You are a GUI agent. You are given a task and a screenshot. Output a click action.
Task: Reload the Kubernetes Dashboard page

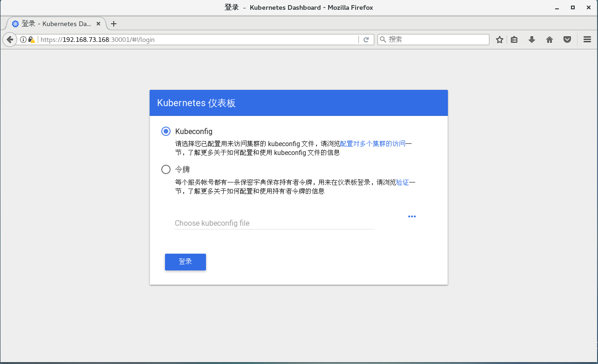[366, 39]
